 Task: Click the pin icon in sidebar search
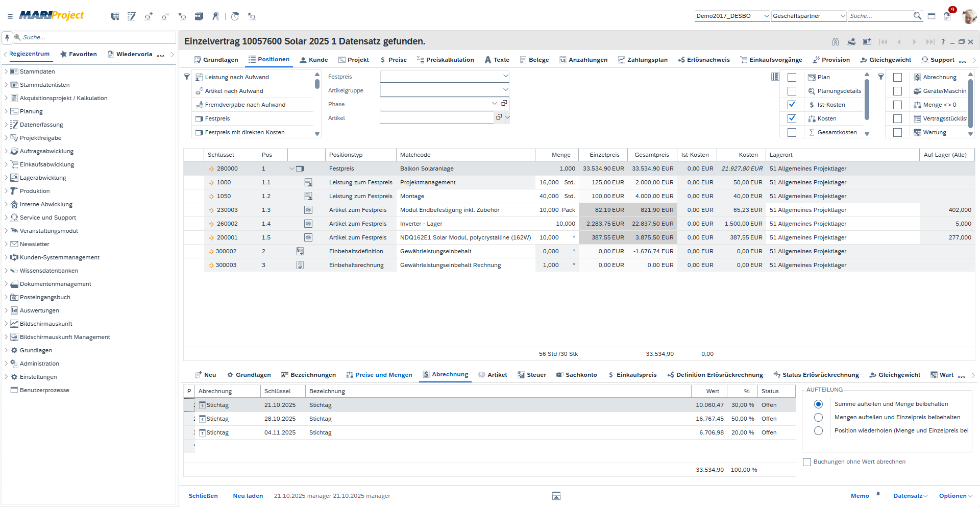tap(7, 37)
